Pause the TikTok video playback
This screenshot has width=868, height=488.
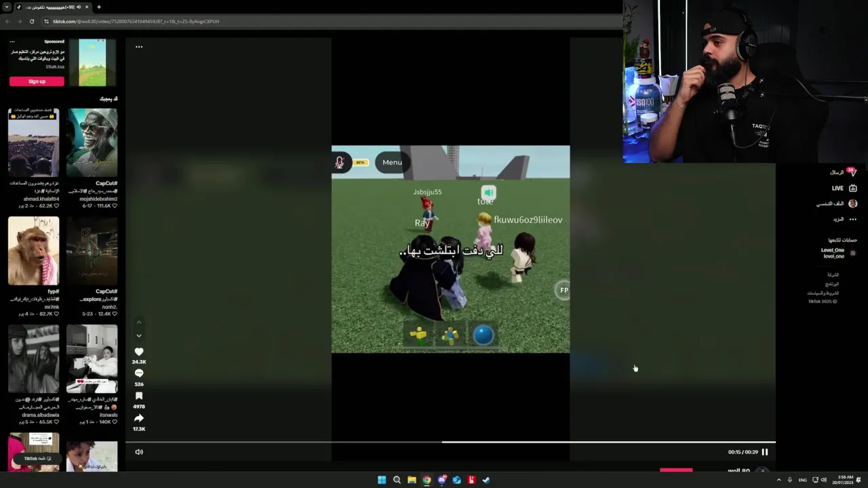765,452
